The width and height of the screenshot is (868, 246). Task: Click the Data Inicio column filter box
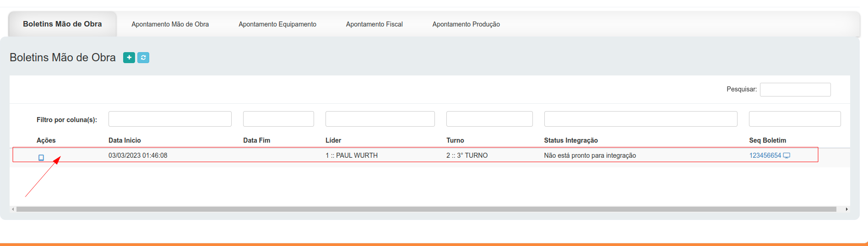pos(170,119)
